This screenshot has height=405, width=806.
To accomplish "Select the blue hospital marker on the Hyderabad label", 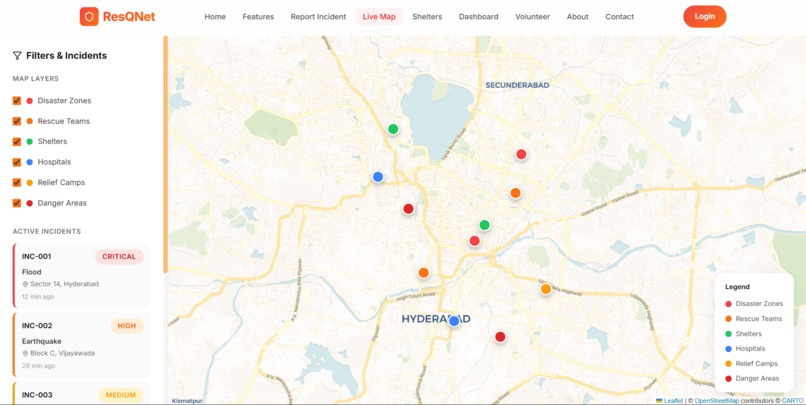I will point(453,321).
